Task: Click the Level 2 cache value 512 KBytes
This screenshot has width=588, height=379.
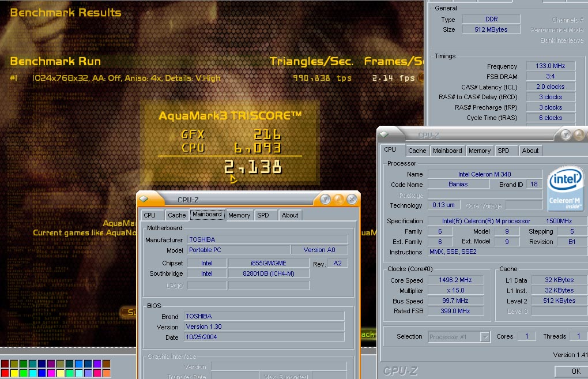Action: pos(559,301)
